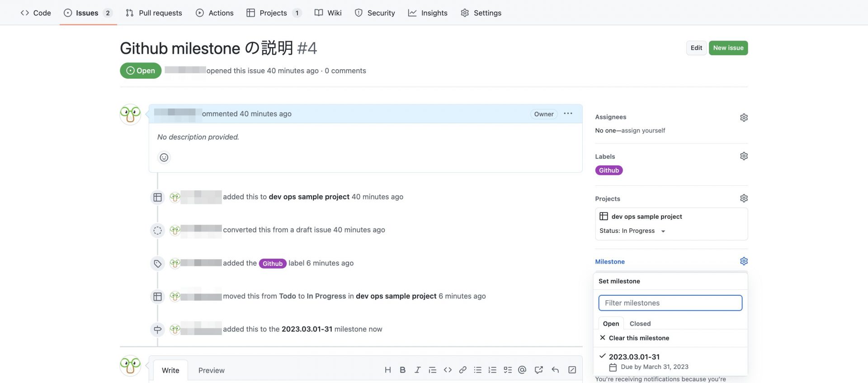Focus the Filter milestones input field
Image resolution: width=868 pixels, height=383 pixels.
[x=670, y=303]
